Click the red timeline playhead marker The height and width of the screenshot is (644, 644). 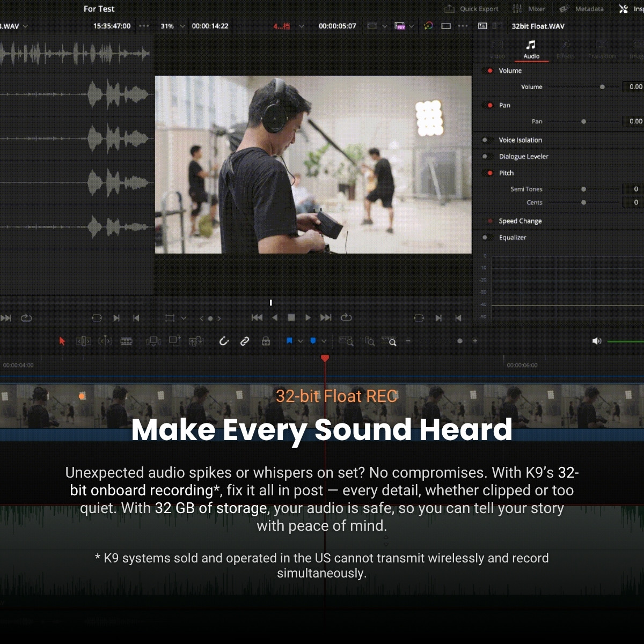click(x=325, y=358)
